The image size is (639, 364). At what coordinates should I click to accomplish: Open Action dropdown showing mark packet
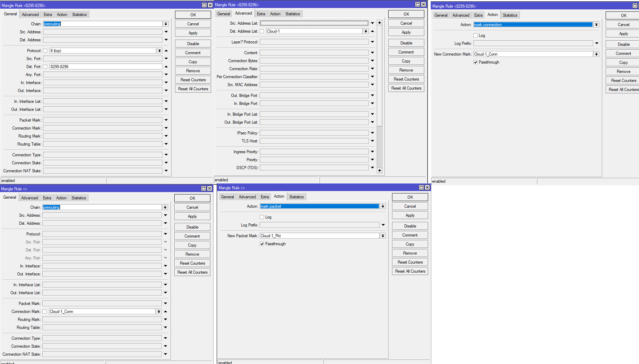[x=383, y=206]
